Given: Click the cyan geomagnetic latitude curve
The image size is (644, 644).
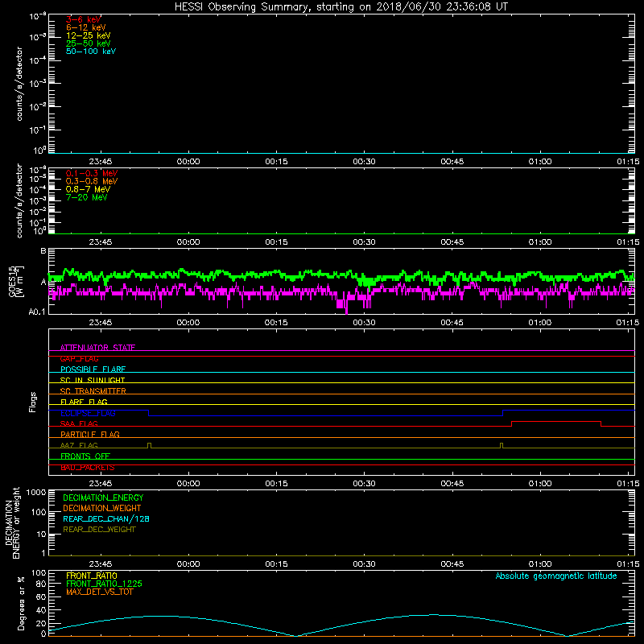Looking at the screenshot, I should click(x=341, y=625).
